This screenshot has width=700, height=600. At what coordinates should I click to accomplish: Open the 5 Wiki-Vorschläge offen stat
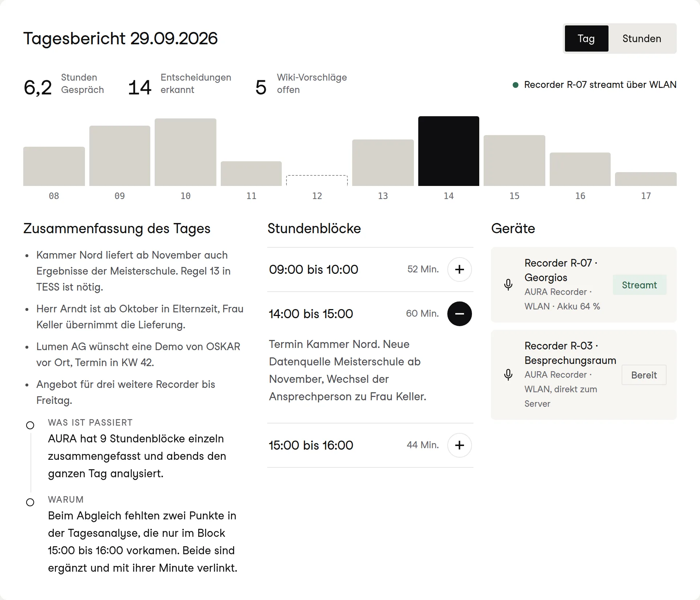pyautogui.click(x=301, y=84)
